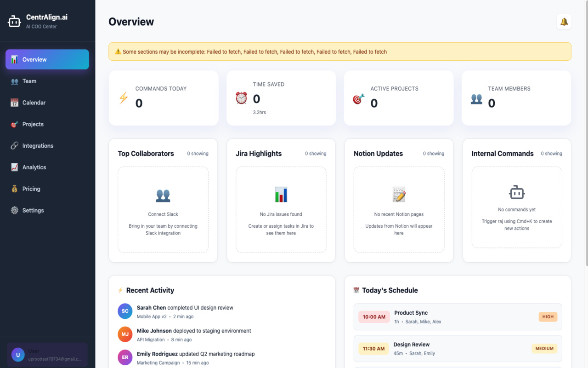This screenshot has width=588, height=368.
Task: Click the MEDIUM priority badge
Action: point(544,349)
